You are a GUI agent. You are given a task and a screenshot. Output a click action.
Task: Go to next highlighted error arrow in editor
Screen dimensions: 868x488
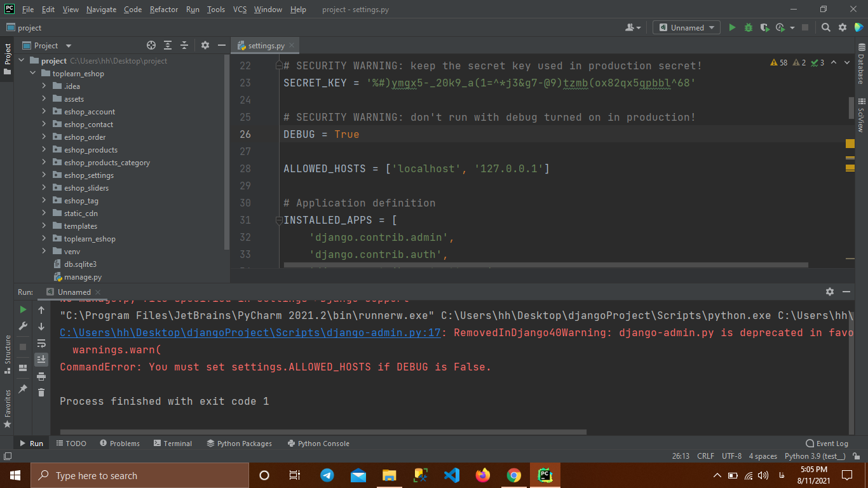847,62
